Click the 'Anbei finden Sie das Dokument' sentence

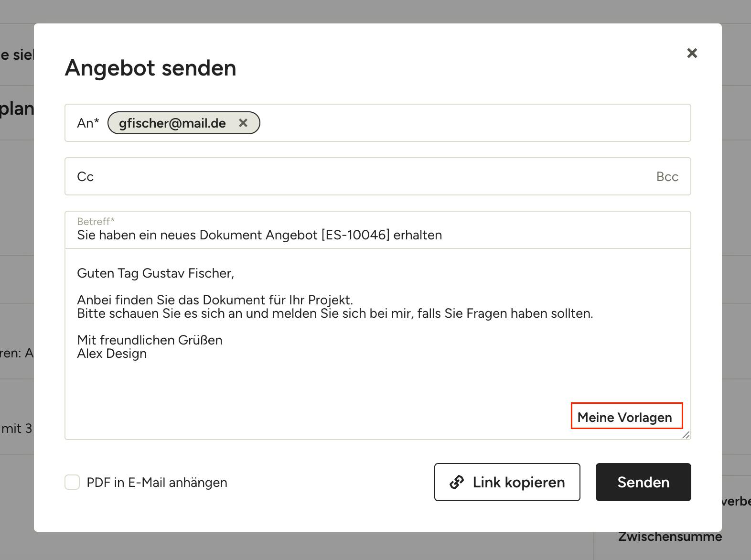[x=215, y=300]
